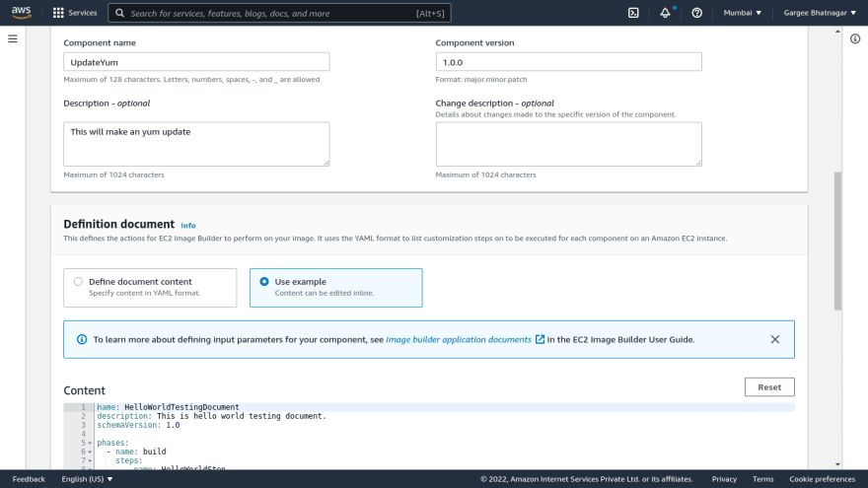Open the help question mark menu
This screenshot has height=488, width=868.
(697, 13)
